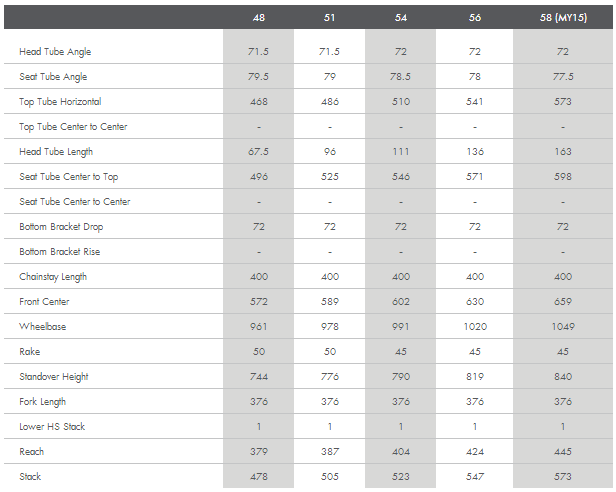Click the Reach value 404
The image size is (616, 492).
click(x=401, y=452)
